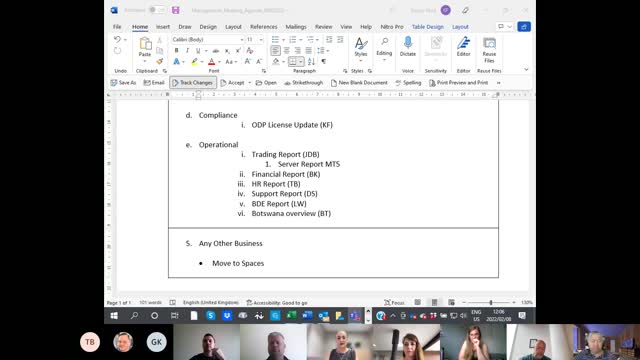
Task: Switch to the Design tab
Action: [208, 27]
